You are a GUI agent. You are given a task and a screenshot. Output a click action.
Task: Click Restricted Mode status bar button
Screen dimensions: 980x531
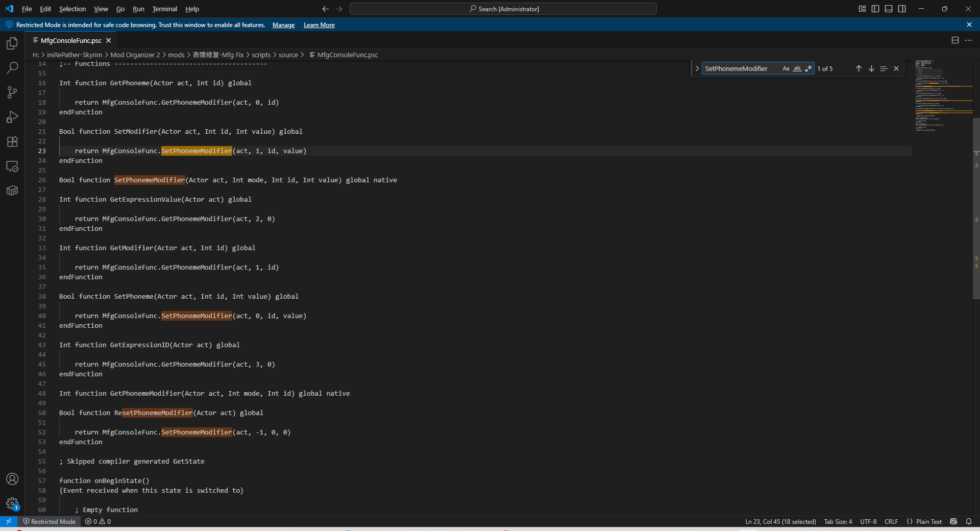click(50, 521)
